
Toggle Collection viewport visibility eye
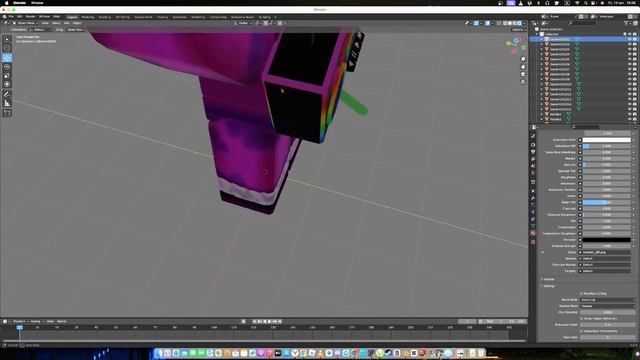pyautogui.click(x=629, y=34)
